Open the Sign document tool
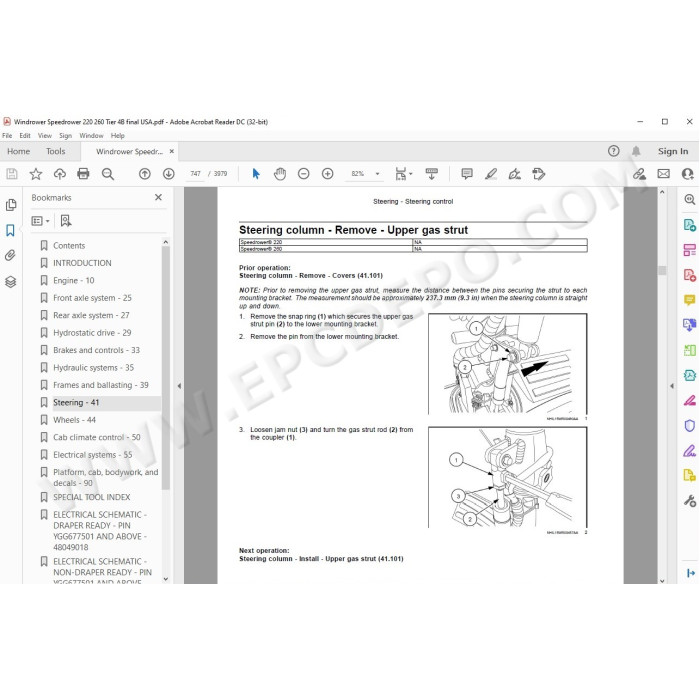This screenshot has width=700, height=700. tap(515, 174)
